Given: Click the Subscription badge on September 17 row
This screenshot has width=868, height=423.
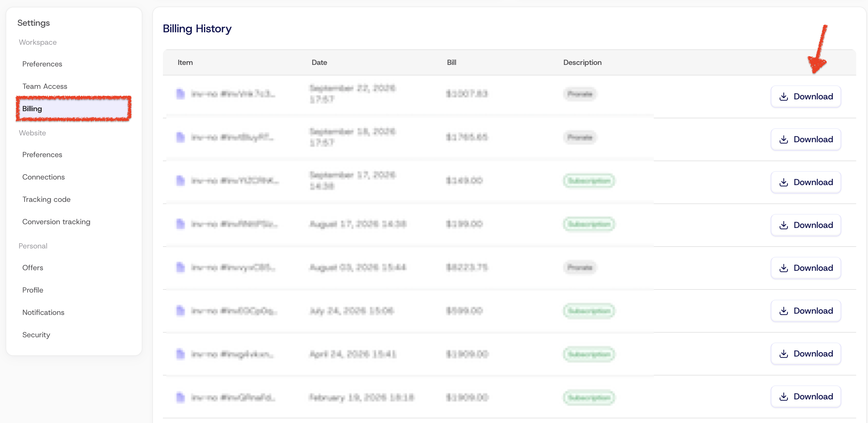Looking at the screenshot, I should 589,181.
